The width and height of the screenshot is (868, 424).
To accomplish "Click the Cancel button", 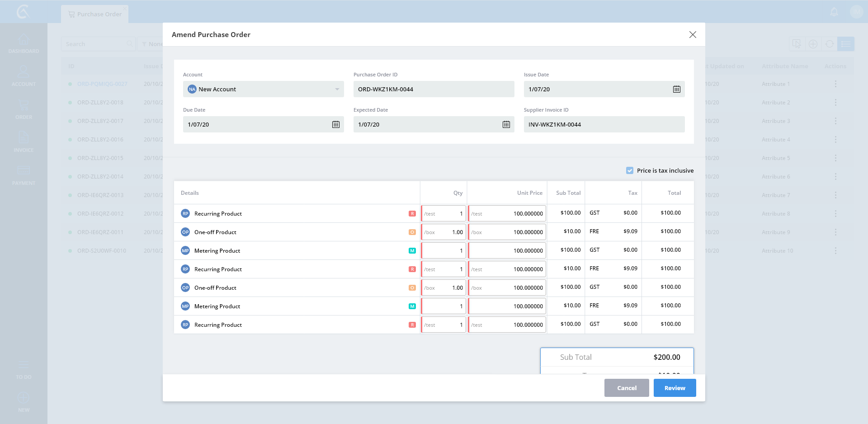I will 627,388.
